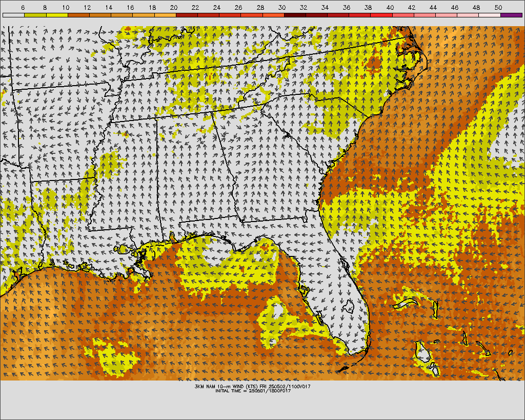525x420 pixels.
Task: Click the "3KM NAM 10-m WIND (KTS)" title line
Action: (252, 387)
